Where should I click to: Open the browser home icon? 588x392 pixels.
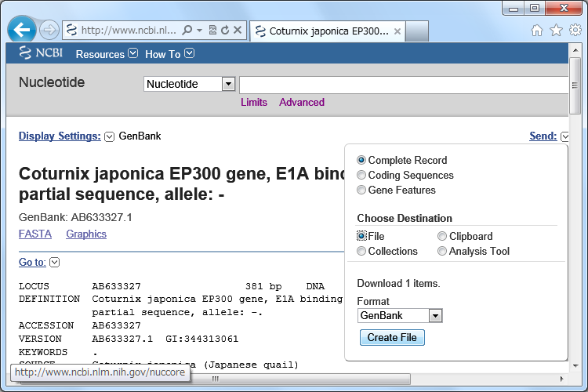(537, 31)
